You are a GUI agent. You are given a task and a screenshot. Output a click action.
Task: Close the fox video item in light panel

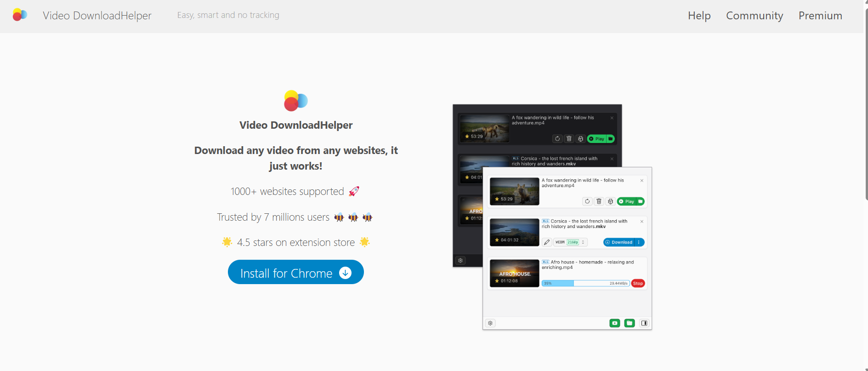pyautogui.click(x=642, y=181)
